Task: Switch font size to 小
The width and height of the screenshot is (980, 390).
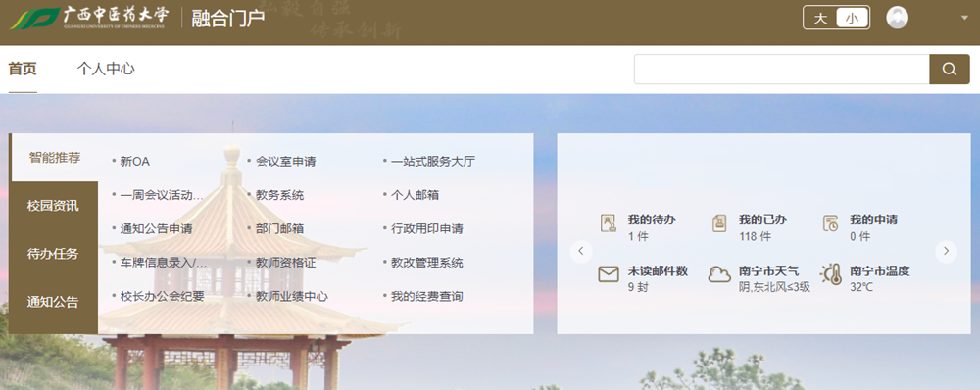Action: (852, 18)
